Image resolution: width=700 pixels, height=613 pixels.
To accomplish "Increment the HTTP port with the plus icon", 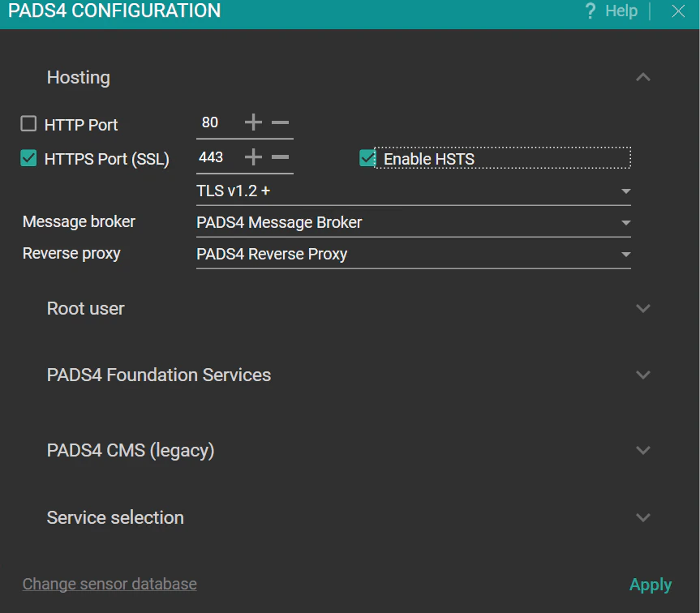I will [253, 122].
